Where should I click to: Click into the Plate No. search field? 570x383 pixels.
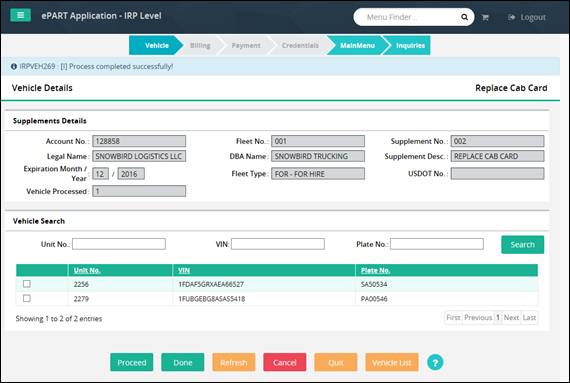[437, 244]
